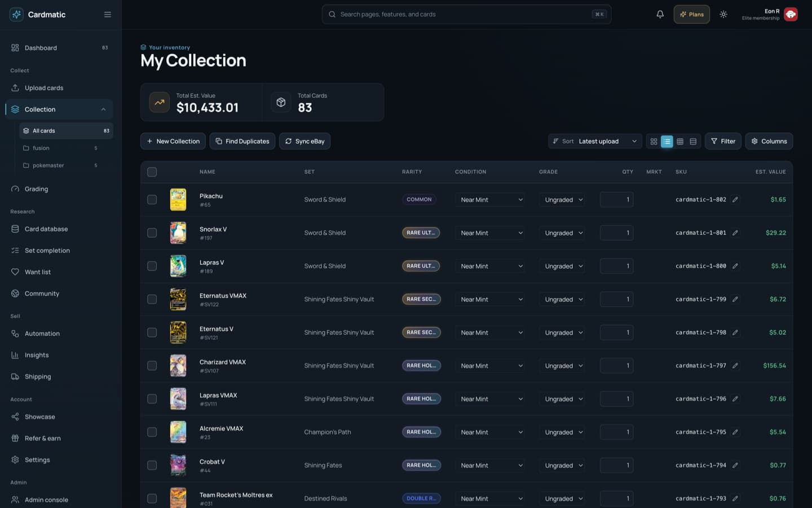Switch to table grid view icon
The width and height of the screenshot is (812, 508).
680,142
